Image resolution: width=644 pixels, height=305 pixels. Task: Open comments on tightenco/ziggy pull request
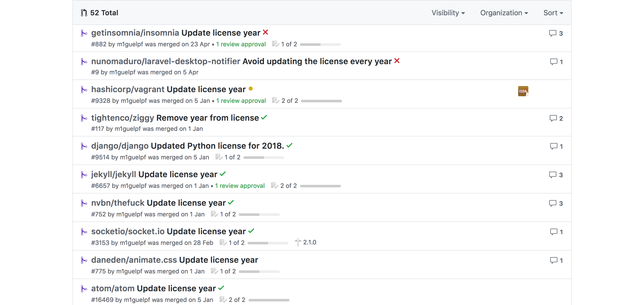tap(556, 118)
